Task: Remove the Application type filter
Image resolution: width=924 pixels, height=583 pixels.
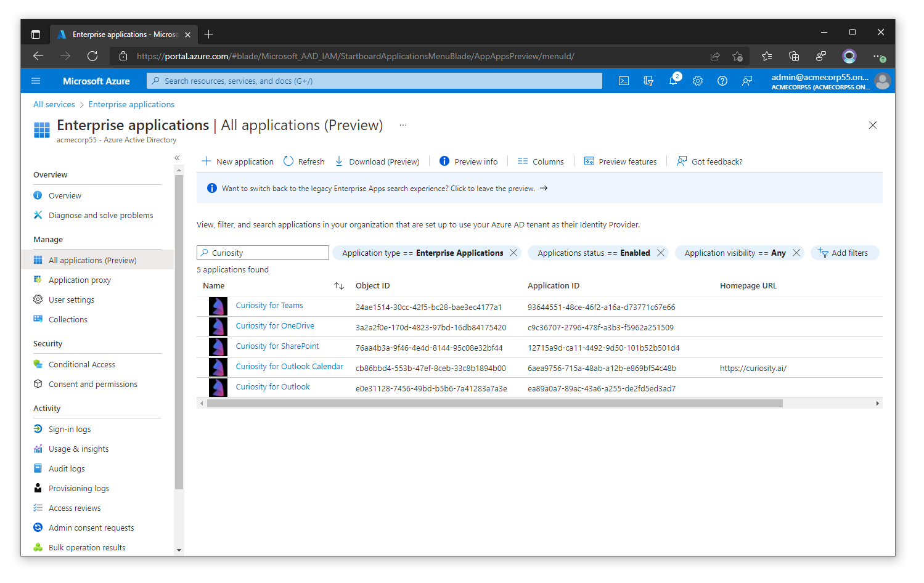Action: pos(513,253)
